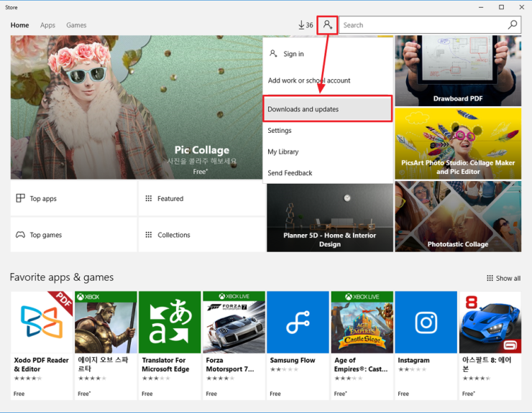Click the Free price under Xodo PDF Reader
The width and height of the screenshot is (532, 413).
click(19, 394)
